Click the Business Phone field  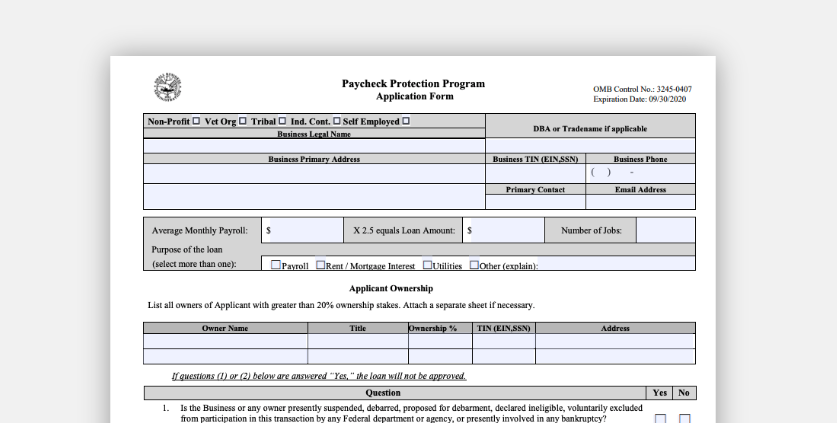pos(641,174)
